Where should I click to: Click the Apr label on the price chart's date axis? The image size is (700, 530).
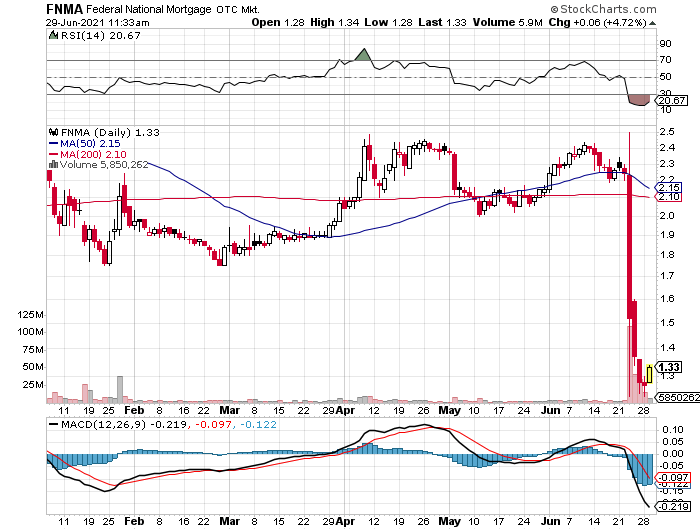[345, 410]
